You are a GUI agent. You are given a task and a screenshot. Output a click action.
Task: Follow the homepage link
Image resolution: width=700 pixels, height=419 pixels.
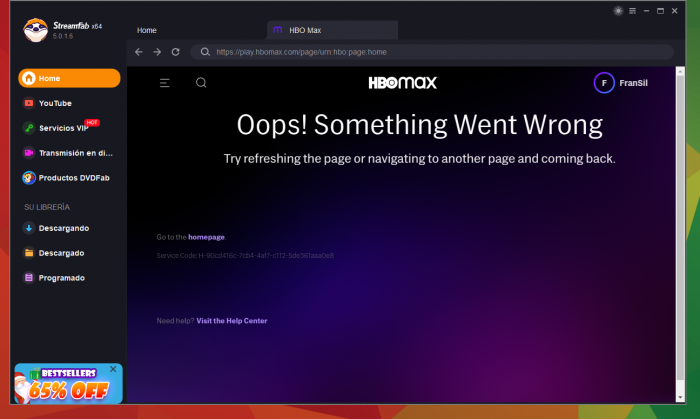(206, 237)
